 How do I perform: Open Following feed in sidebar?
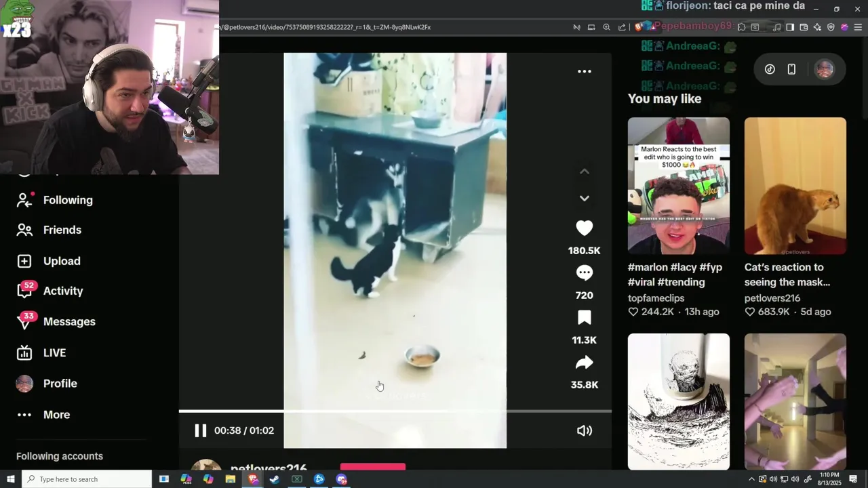(68, 200)
